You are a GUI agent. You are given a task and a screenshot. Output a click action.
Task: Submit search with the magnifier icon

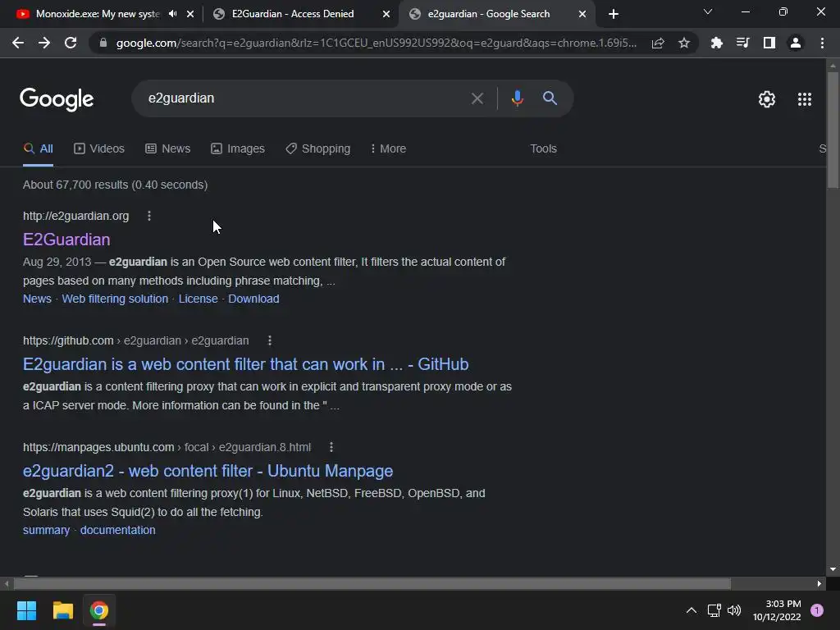(550, 98)
